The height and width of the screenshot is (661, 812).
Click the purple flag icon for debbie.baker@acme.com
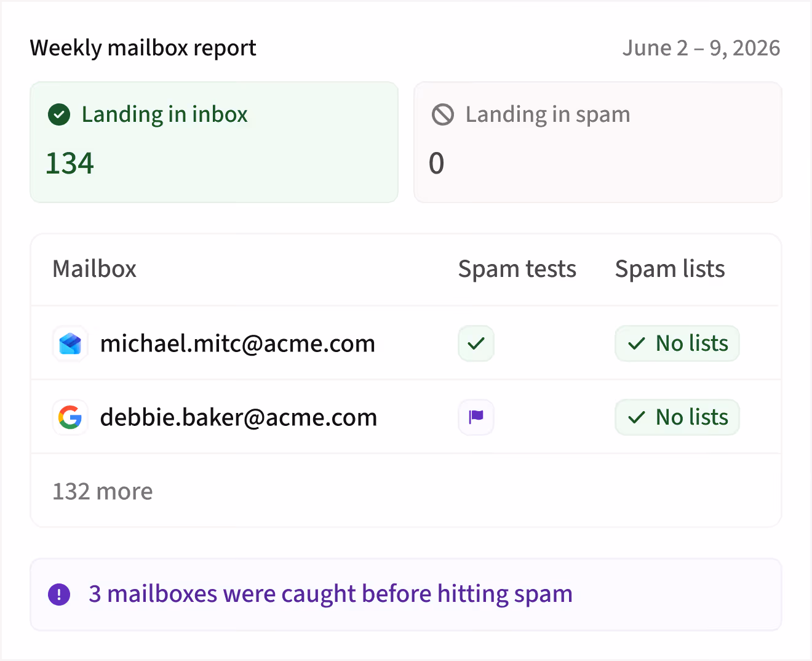476,417
